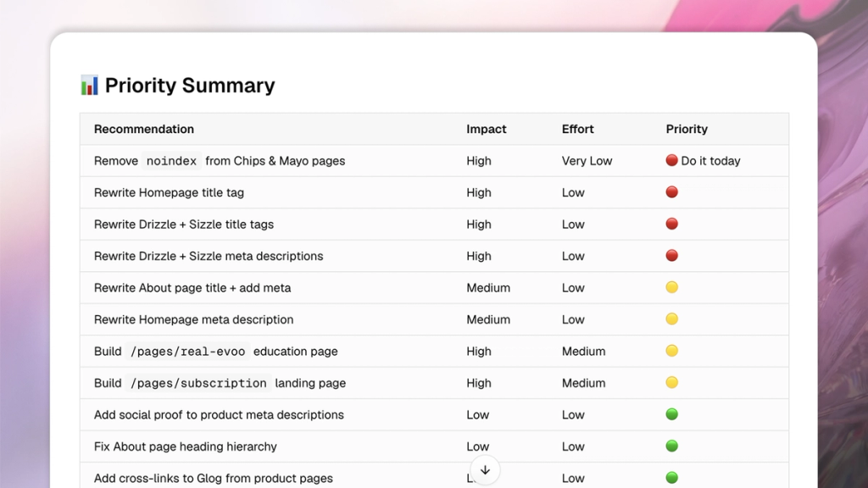Click 'Very Low' effort value
Viewport: 868px width, 488px height.
[587, 161]
